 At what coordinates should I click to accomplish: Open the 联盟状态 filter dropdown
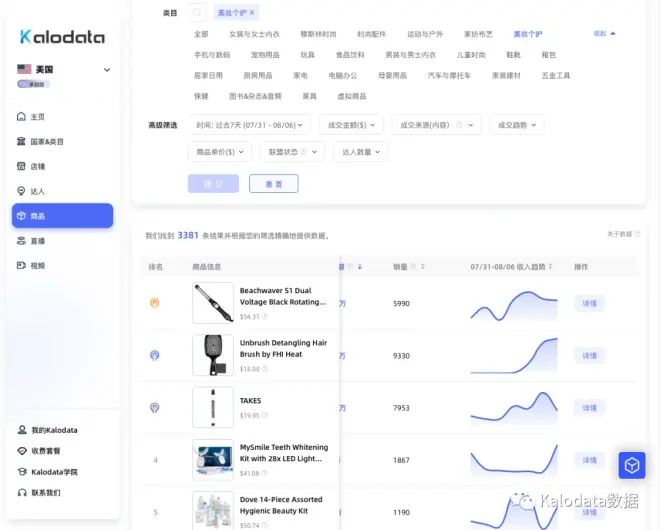click(292, 152)
